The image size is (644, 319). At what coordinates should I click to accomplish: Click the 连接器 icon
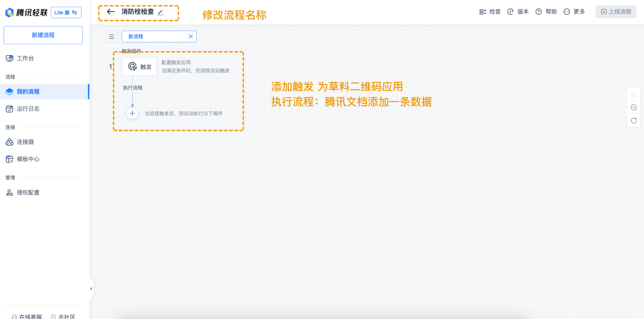point(9,142)
